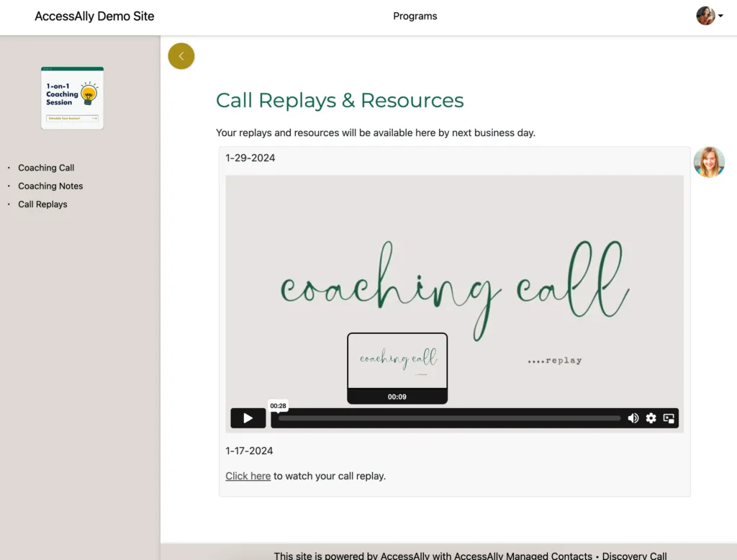Click the 1-17-2024 date text
The height and width of the screenshot is (560, 737).
tap(249, 451)
